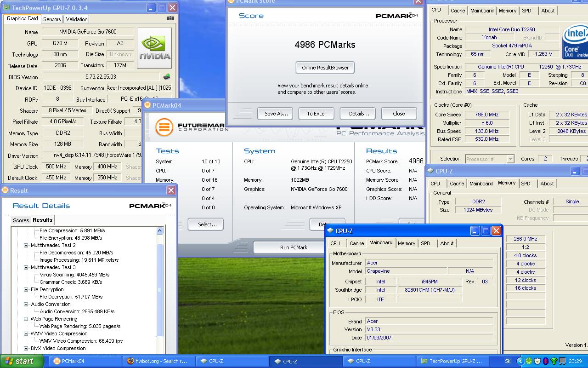Export the score with To Excel
Screen dimensions: 588x368
(316, 114)
